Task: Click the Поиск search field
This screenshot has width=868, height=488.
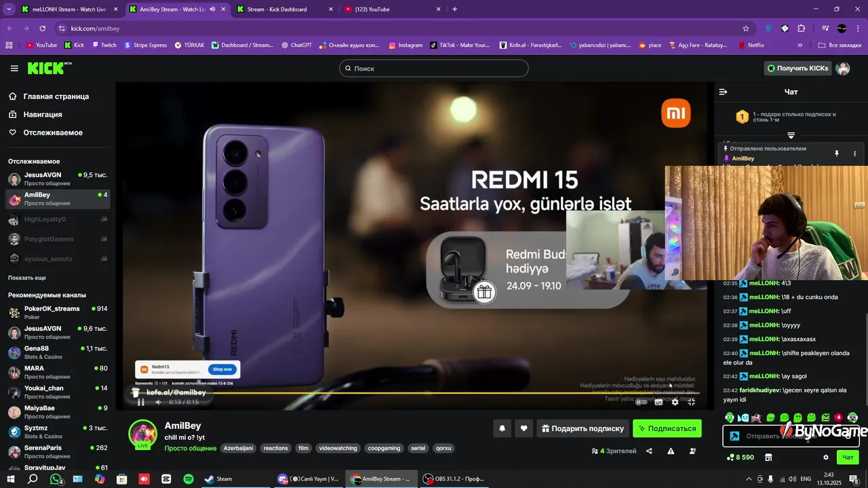Action: pyautogui.click(x=434, y=68)
